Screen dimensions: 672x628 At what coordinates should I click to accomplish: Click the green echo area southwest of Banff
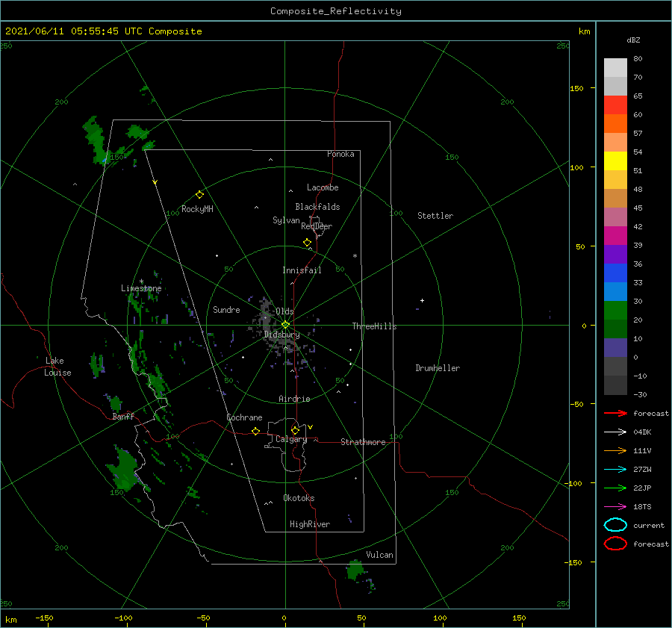[125, 470]
